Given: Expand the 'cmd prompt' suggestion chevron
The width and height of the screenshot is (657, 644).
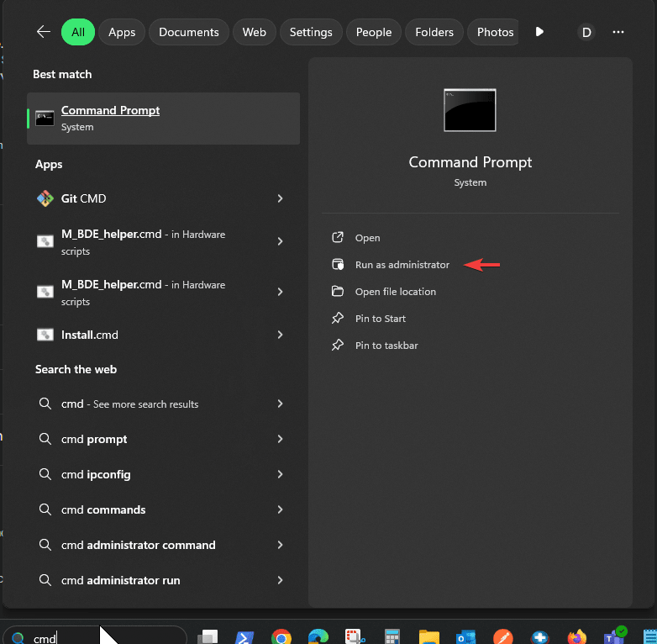Looking at the screenshot, I should pyautogui.click(x=281, y=439).
